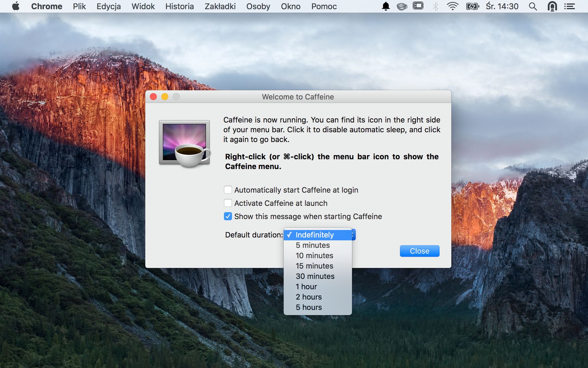Choose 5 hours duration
This screenshot has height=368, width=588.
tap(318, 307)
